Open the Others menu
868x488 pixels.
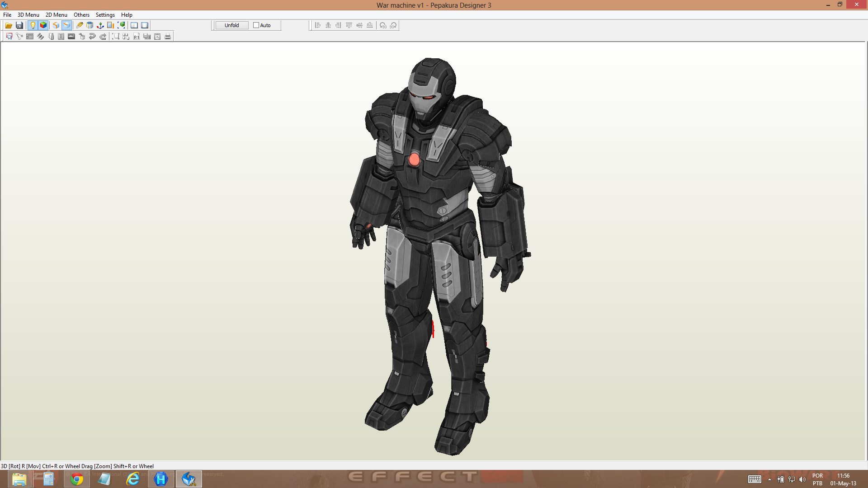click(82, 15)
